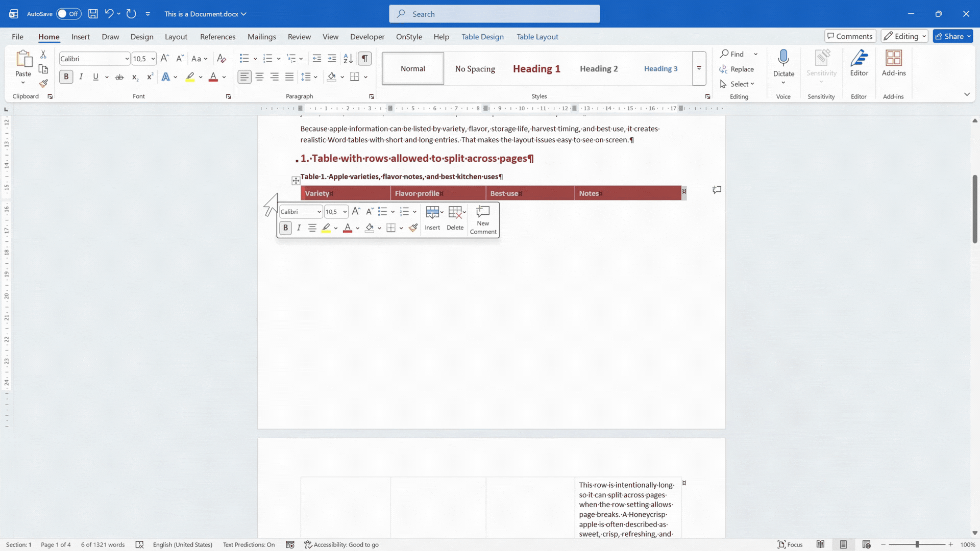Switch to Web Layout view
Viewport: 980px width, 551px height.
(866, 545)
